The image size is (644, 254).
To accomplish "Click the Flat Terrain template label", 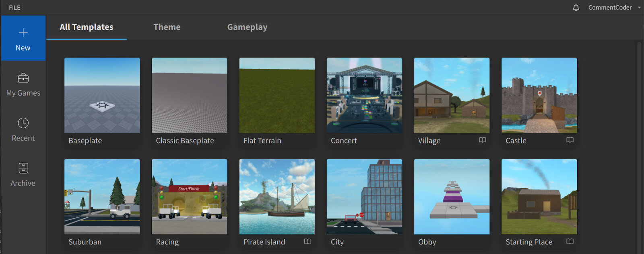I will [x=262, y=141].
